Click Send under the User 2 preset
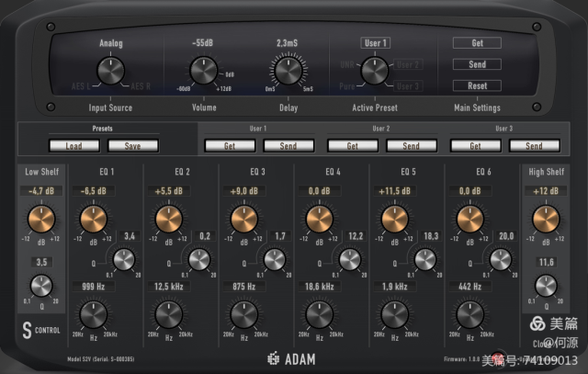The height and width of the screenshot is (374, 588). 411,145
